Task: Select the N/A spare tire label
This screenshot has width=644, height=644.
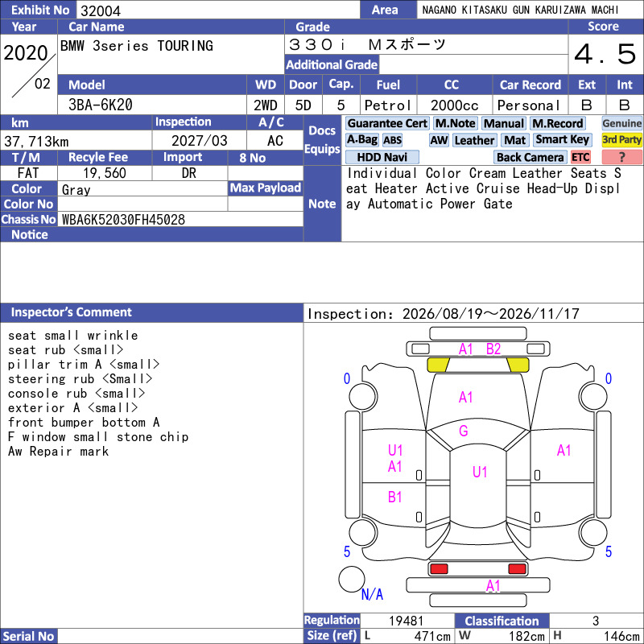Action: [x=372, y=594]
